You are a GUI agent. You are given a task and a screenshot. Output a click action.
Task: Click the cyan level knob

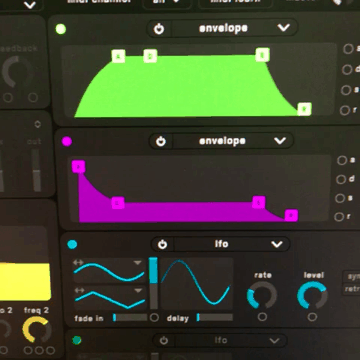point(312,295)
